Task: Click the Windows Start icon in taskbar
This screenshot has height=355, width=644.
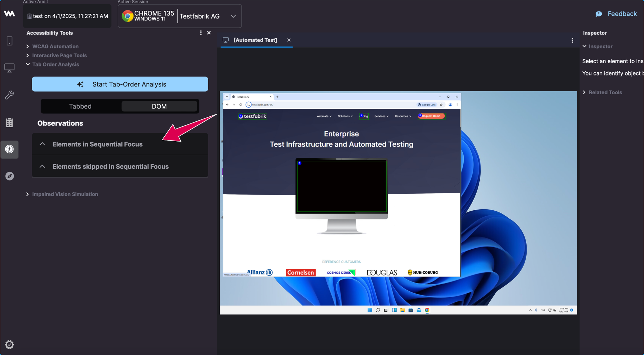Action: [370, 310]
